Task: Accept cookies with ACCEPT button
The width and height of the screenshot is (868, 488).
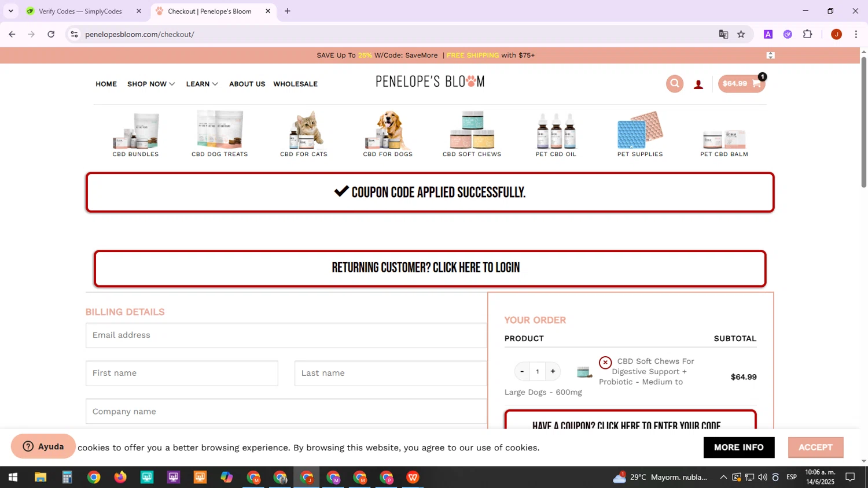Action: pos(815,448)
